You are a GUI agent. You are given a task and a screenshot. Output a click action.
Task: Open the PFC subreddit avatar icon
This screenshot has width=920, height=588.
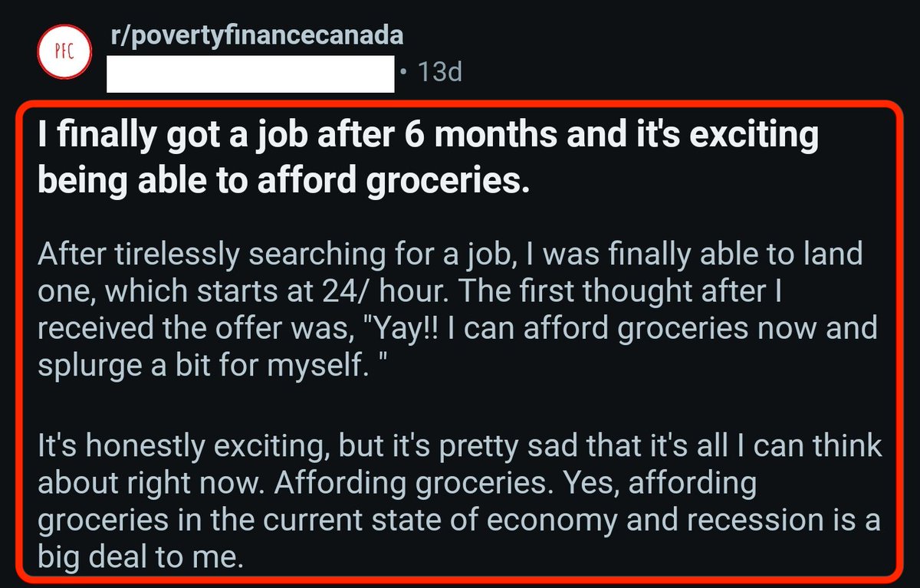click(x=64, y=53)
